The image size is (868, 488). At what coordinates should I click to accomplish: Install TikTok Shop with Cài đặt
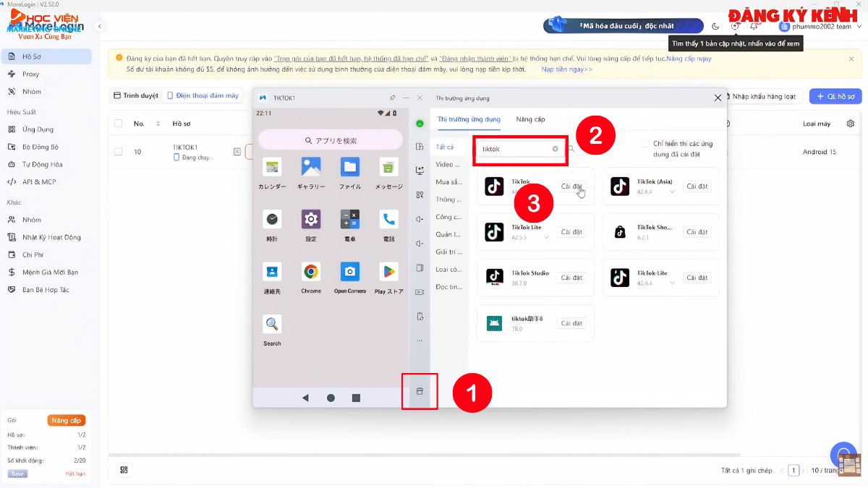[x=697, y=232]
